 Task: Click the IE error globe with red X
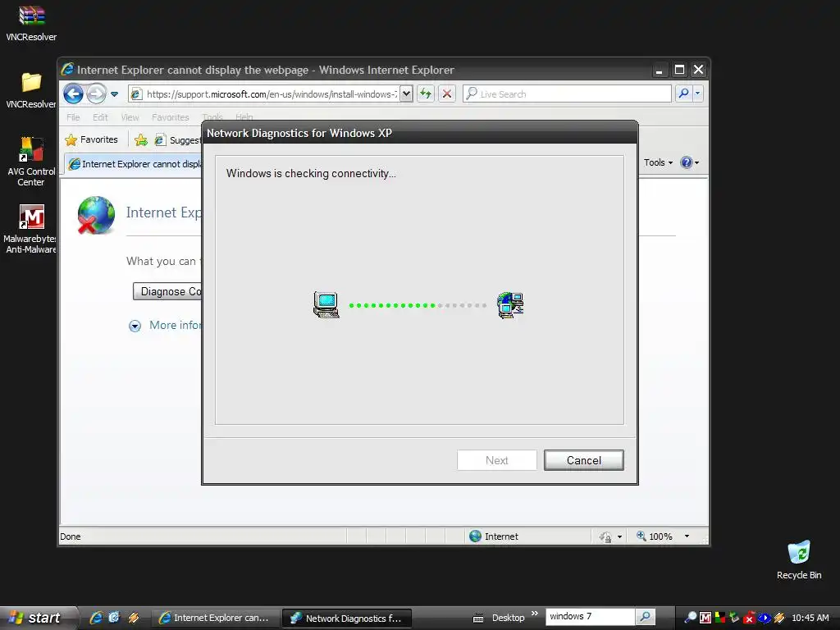tap(96, 216)
